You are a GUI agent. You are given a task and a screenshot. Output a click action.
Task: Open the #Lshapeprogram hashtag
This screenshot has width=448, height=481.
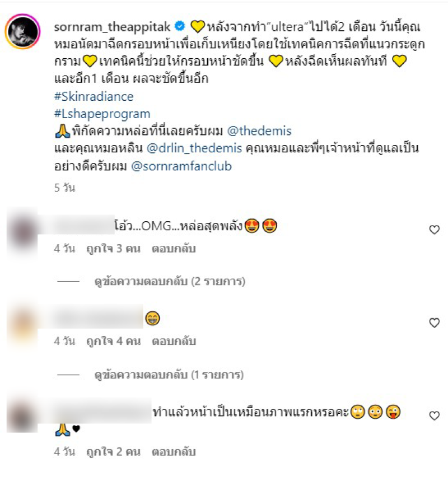[102, 114]
